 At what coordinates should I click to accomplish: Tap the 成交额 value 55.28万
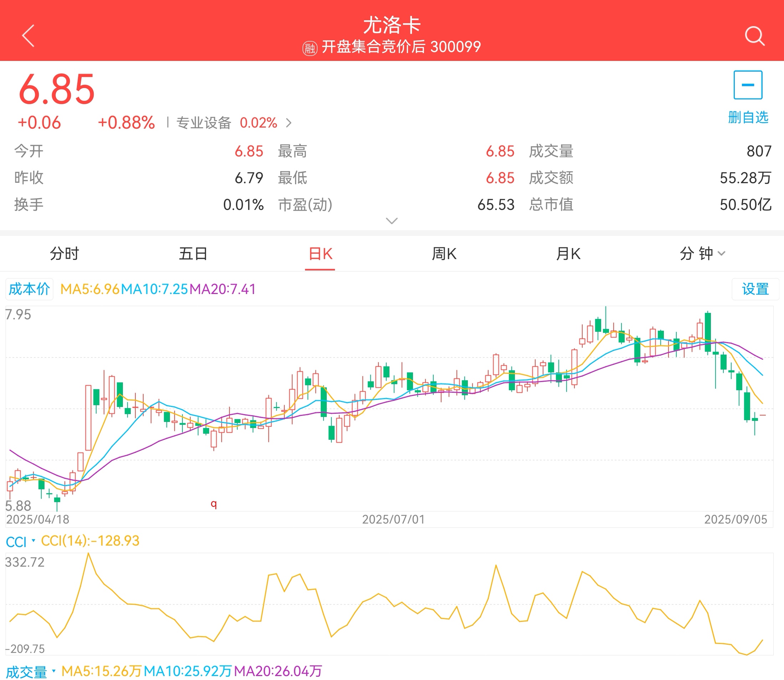(745, 177)
